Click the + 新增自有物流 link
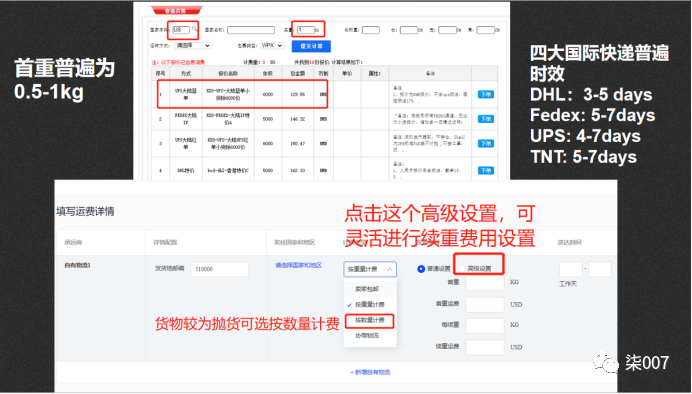 pos(370,372)
